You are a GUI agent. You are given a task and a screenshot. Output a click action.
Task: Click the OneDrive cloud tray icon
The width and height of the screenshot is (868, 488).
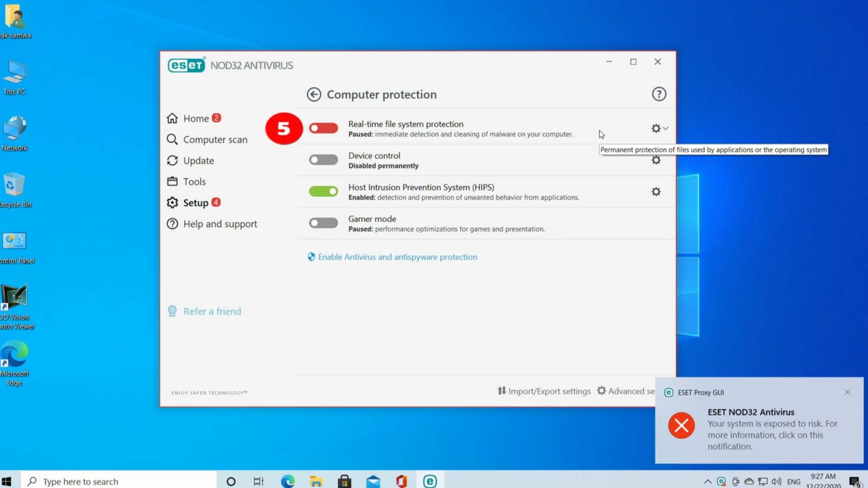pyautogui.click(x=749, y=482)
